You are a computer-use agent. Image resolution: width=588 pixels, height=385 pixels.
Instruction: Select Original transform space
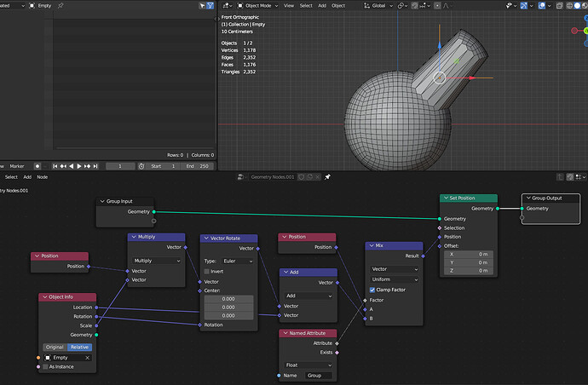pyautogui.click(x=55, y=348)
